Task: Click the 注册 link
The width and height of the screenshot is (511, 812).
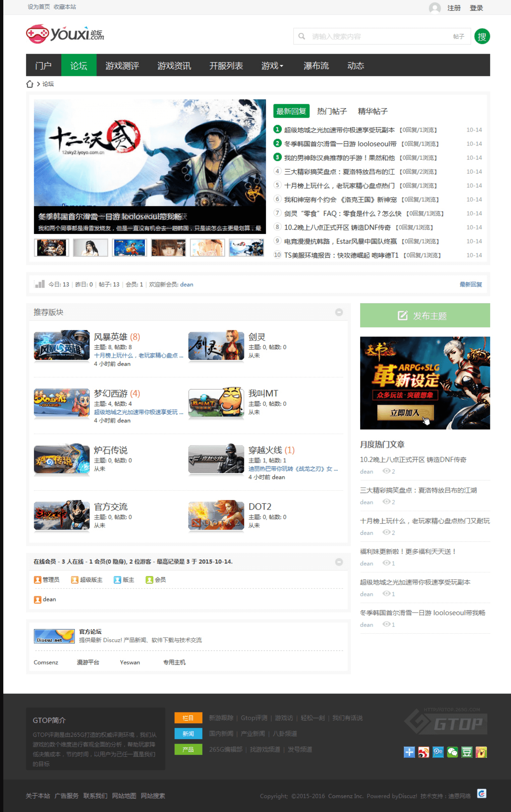Action: click(x=454, y=8)
